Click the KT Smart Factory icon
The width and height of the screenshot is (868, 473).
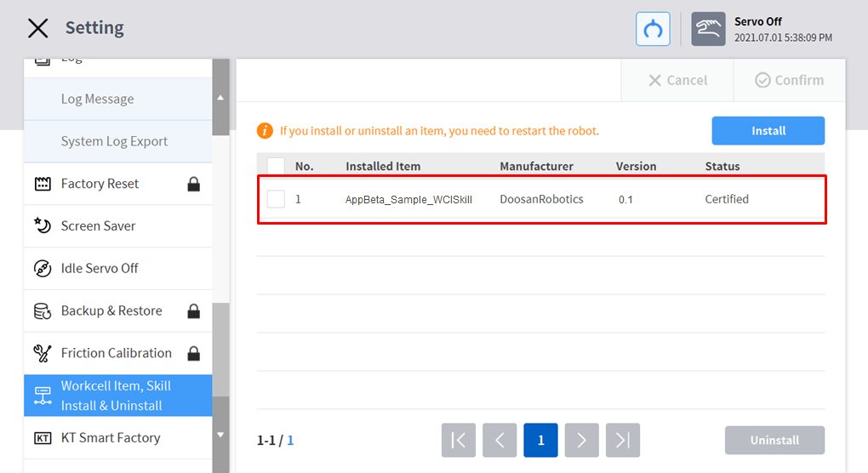[43, 438]
